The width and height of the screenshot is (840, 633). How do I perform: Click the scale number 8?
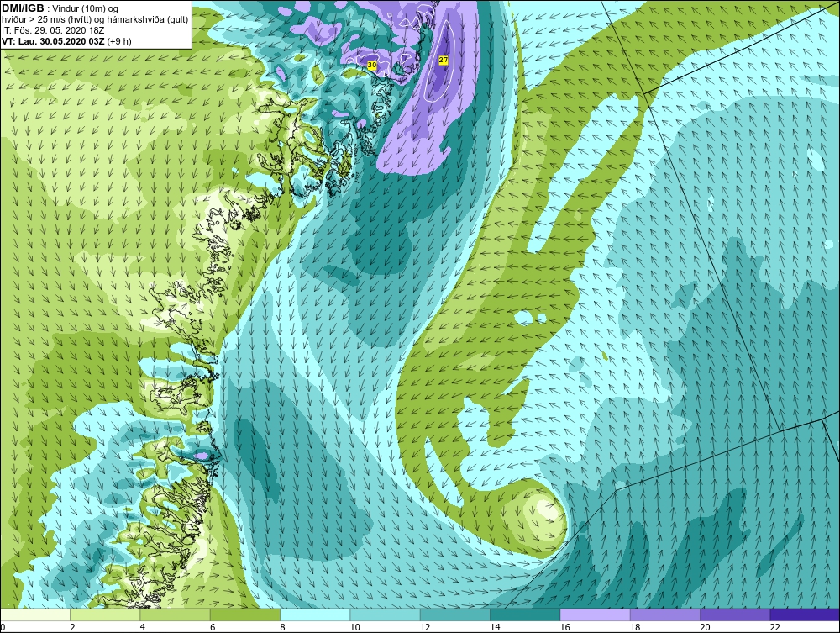pyautogui.click(x=282, y=627)
